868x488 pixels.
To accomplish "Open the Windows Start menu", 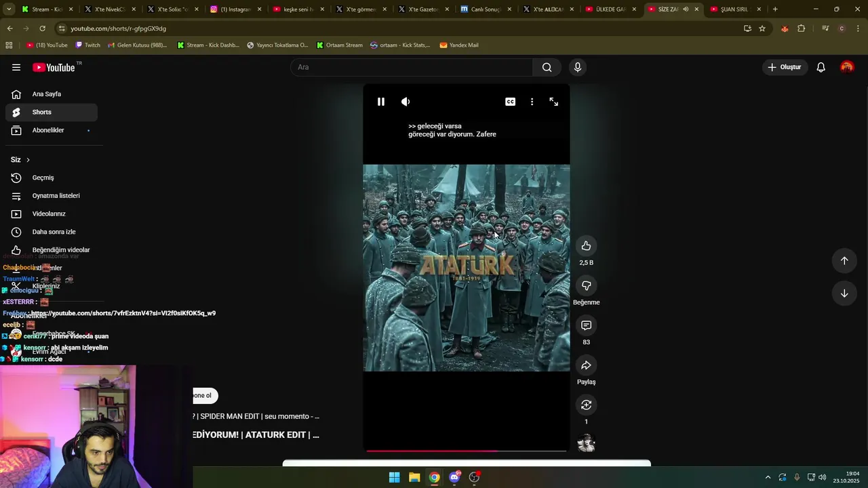I will point(394,477).
